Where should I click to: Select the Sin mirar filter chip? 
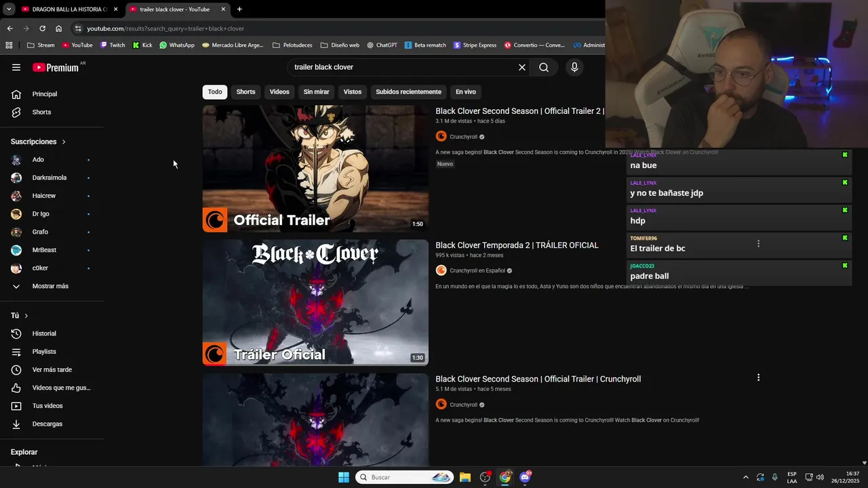316,92
